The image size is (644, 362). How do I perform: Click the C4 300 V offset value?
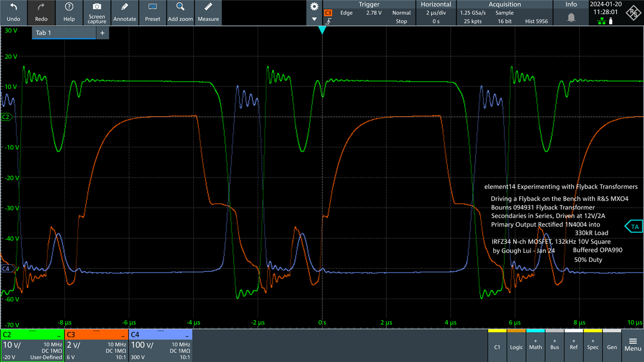137,357
